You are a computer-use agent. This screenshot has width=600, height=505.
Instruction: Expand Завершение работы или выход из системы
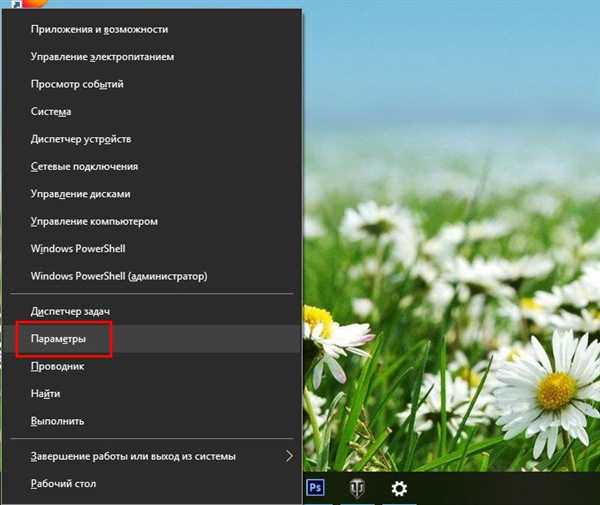[152, 456]
